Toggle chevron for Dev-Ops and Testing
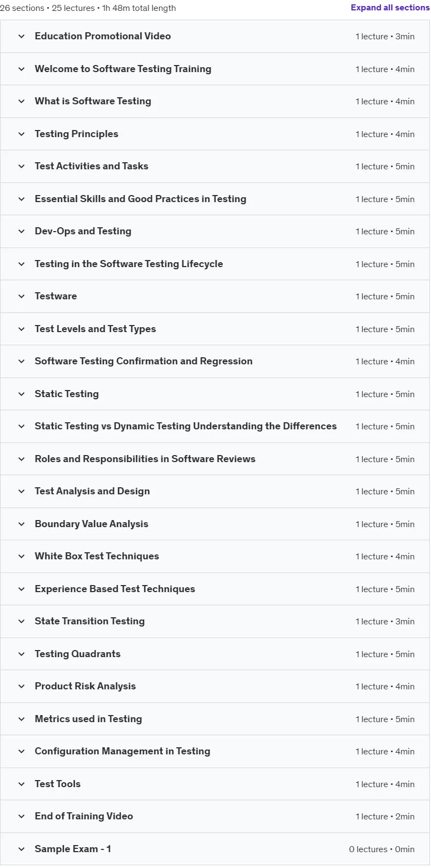This screenshot has height=868, width=431. point(21,232)
